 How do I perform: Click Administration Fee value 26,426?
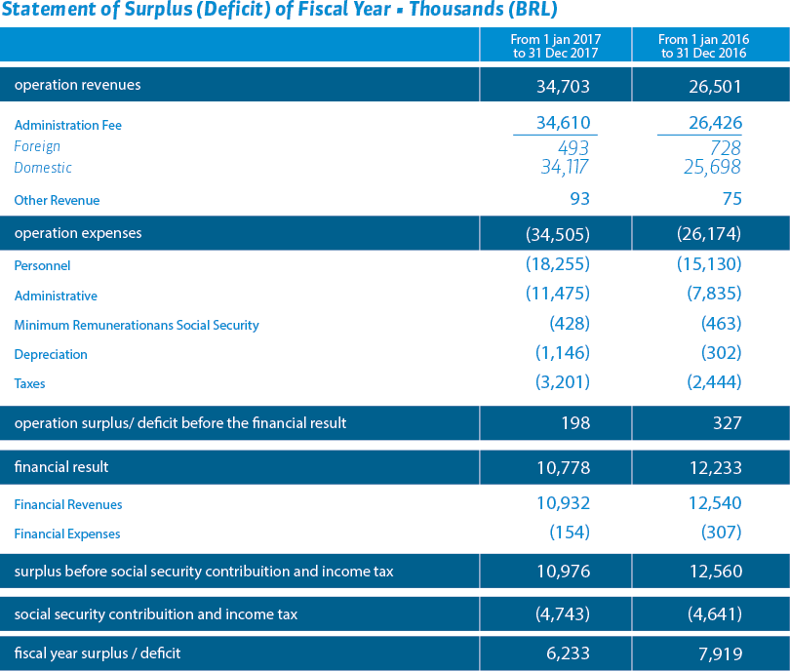[716, 123]
